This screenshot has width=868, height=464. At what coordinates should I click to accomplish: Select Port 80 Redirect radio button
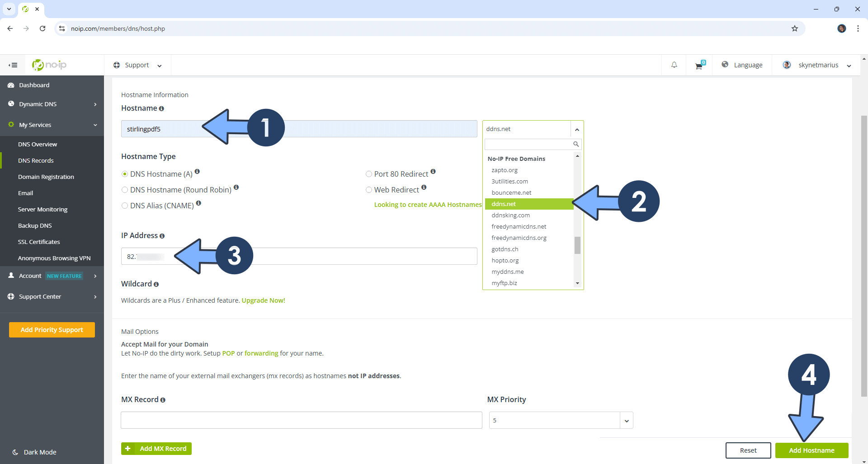pos(369,174)
